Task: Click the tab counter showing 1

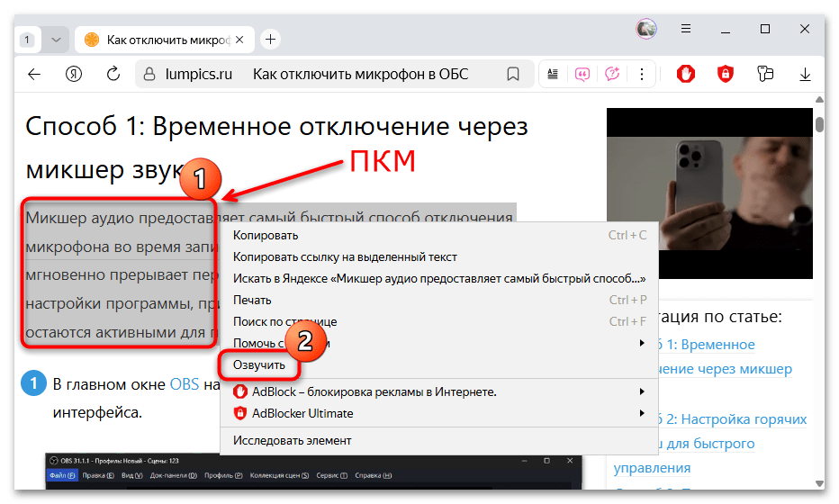Action: pyautogui.click(x=27, y=40)
